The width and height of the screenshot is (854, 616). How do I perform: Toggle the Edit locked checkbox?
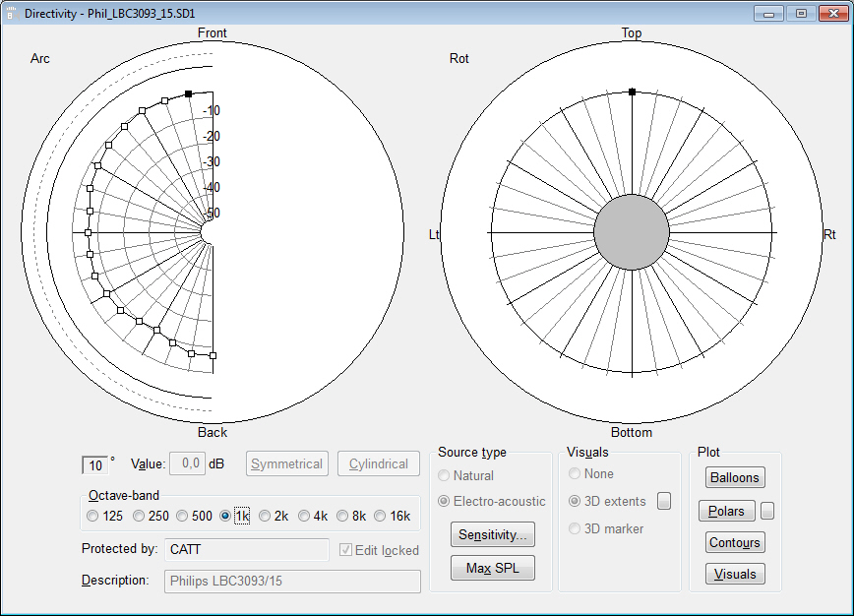tap(345, 550)
